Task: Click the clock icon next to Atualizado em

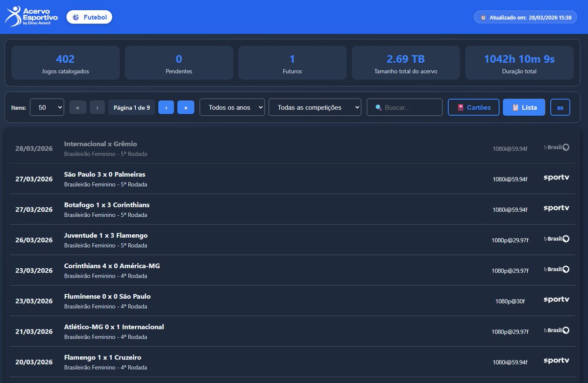Action: tap(484, 17)
